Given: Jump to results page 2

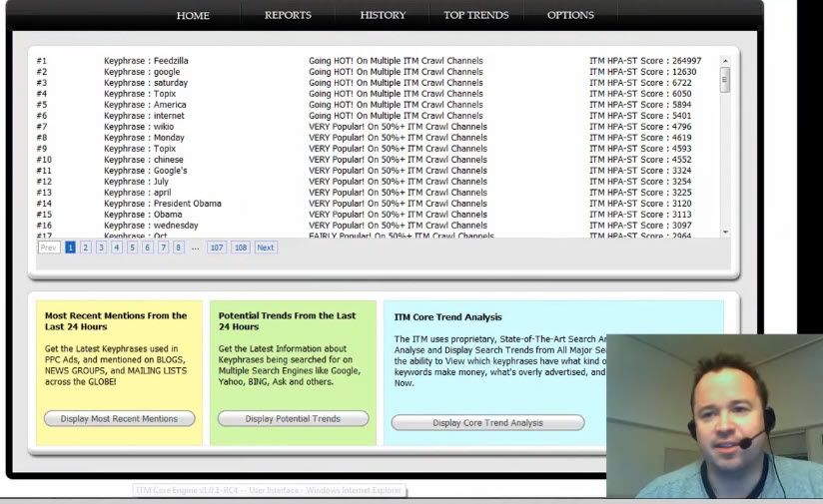Looking at the screenshot, I should 86,248.
